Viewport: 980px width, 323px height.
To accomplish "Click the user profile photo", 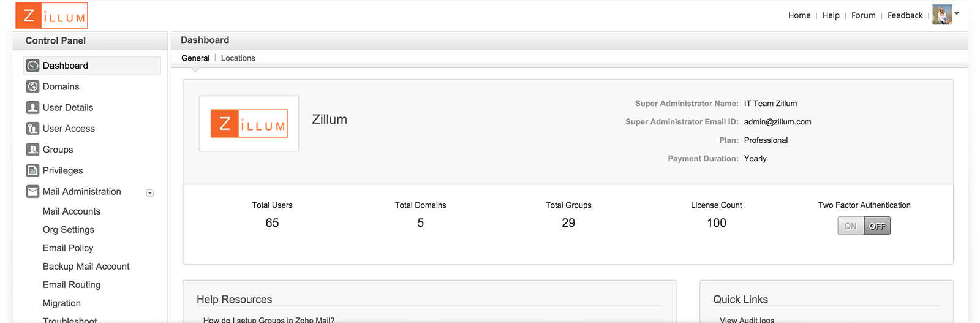I will click(942, 14).
